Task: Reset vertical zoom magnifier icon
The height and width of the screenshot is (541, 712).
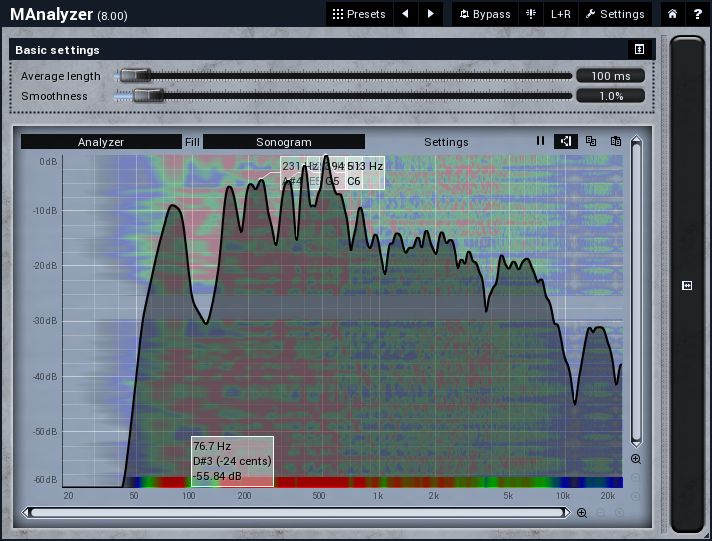Action: point(636,496)
